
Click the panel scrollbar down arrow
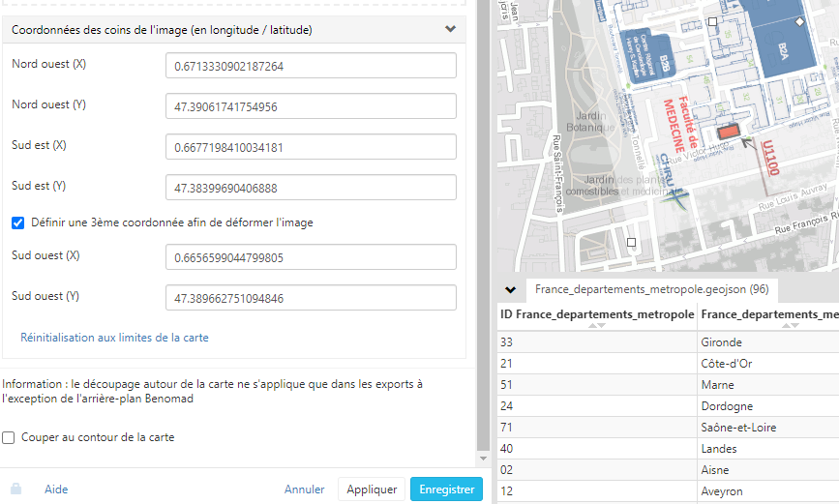pos(483,459)
